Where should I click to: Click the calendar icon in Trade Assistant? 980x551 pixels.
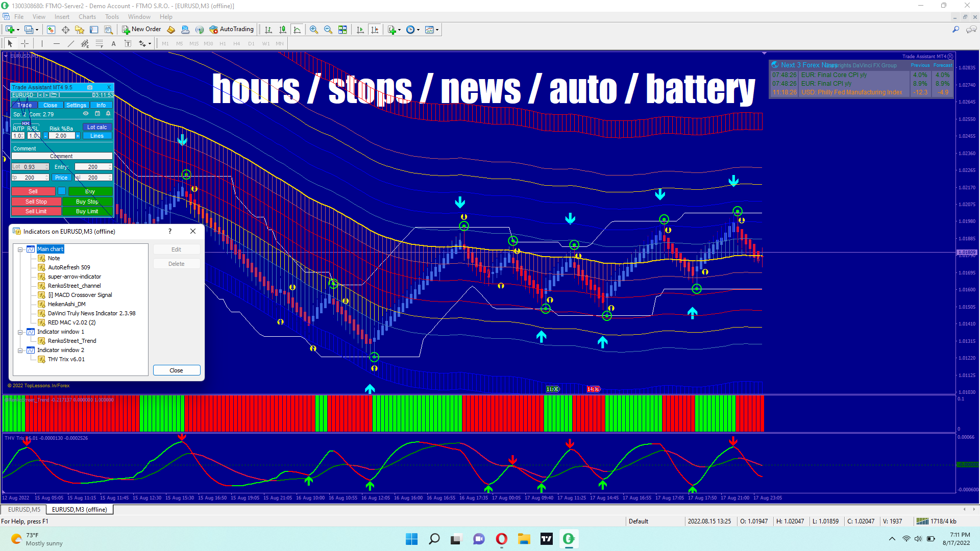(x=97, y=114)
